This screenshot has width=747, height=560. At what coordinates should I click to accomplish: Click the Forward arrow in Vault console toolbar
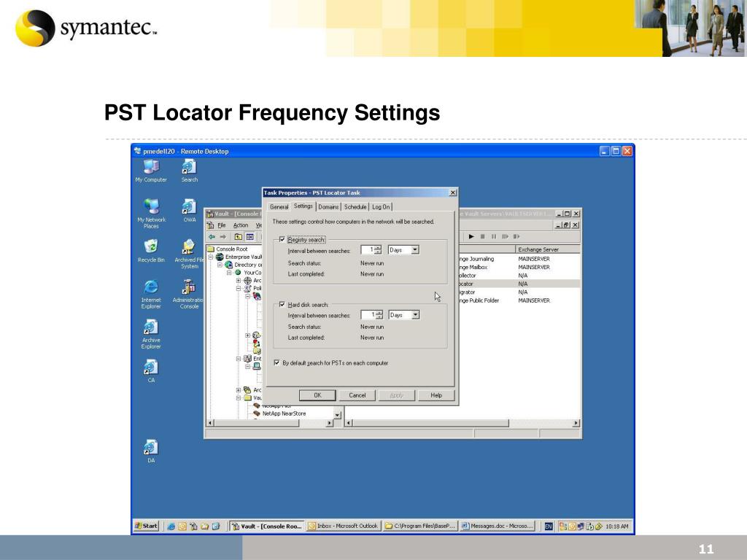[x=223, y=237]
